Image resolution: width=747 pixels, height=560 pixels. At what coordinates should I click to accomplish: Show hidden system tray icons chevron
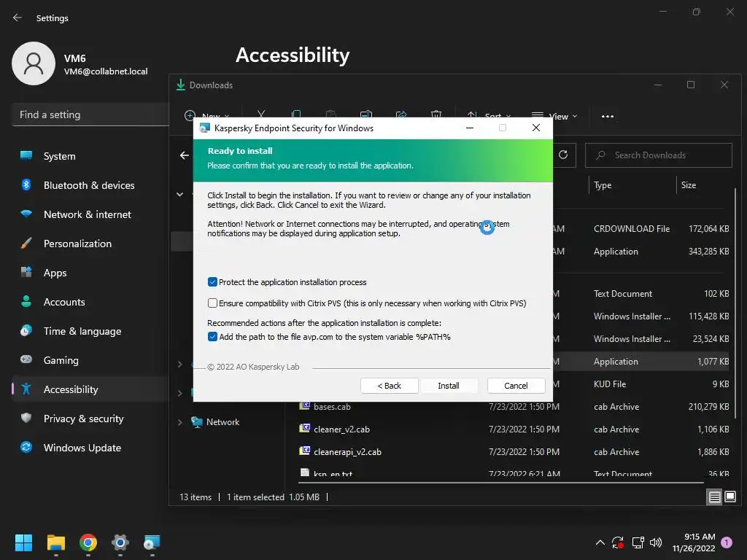click(x=600, y=542)
